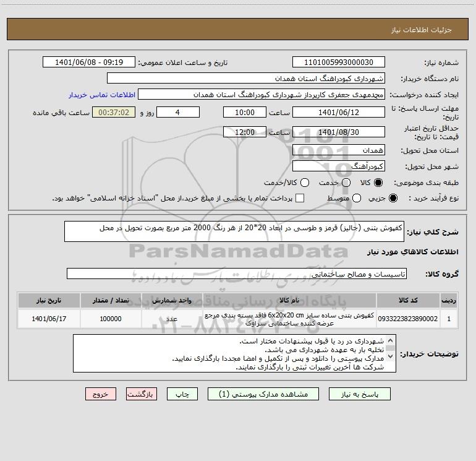Click the کد کالا column header

pyautogui.click(x=408, y=300)
